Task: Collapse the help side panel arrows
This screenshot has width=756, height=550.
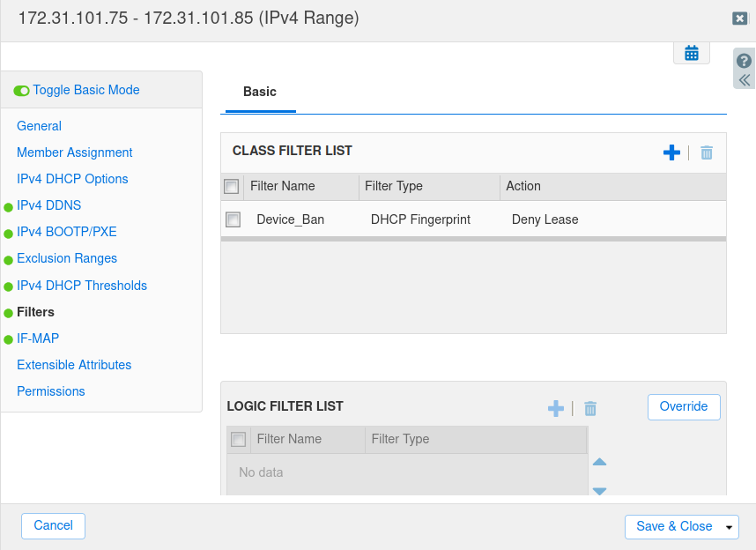Action: pyautogui.click(x=745, y=80)
